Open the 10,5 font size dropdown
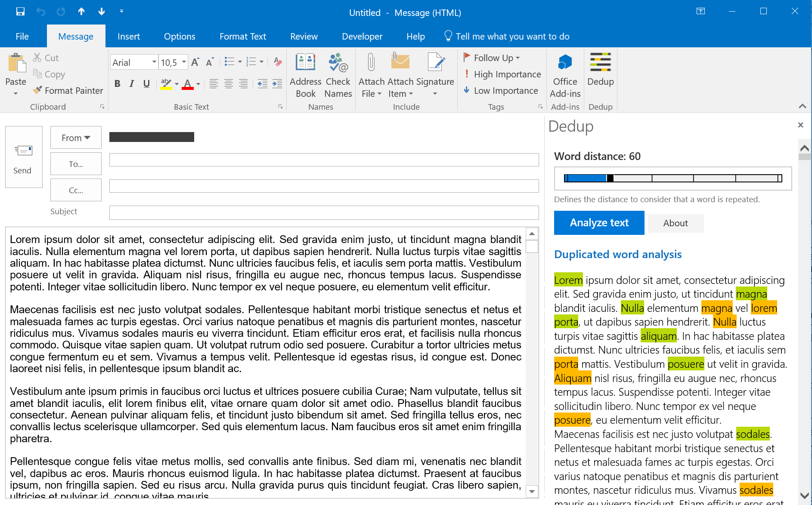This screenshot has width=812, height=505. [x=184, y=62]
